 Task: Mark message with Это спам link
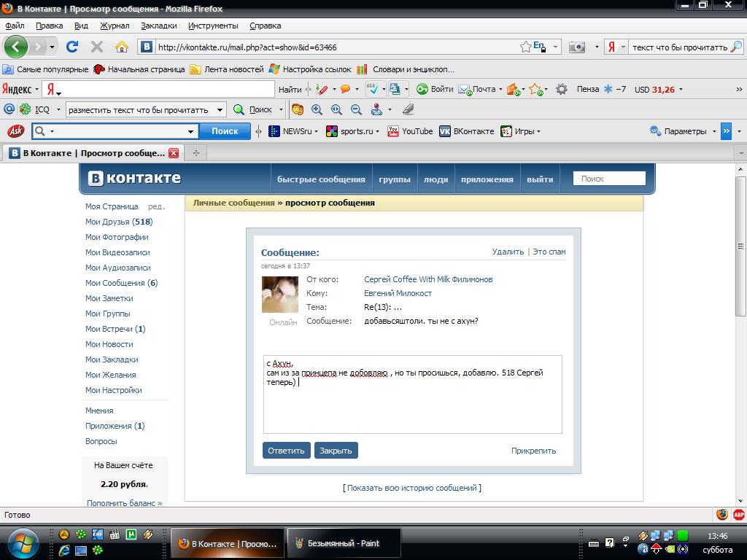[549, 252]
